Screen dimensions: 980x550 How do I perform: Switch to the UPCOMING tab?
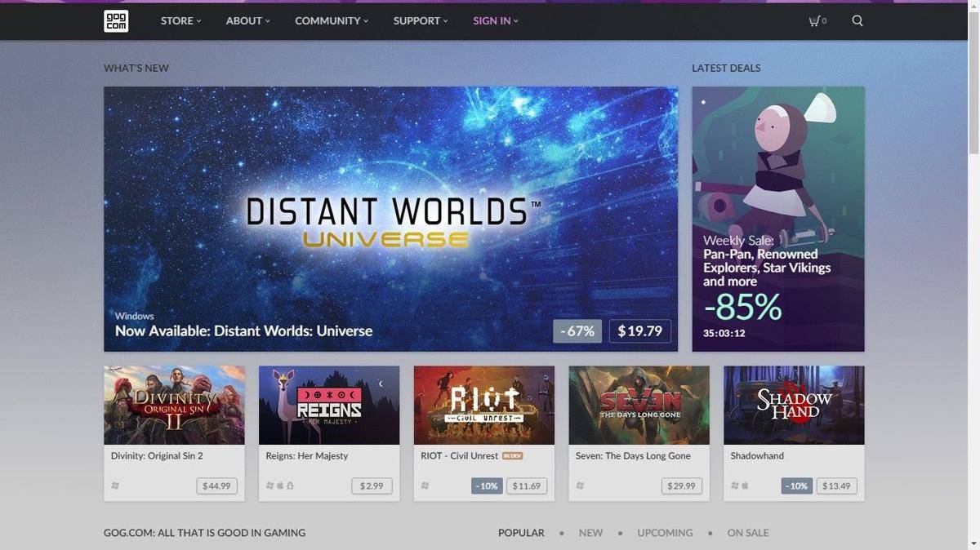tap(665, 533)
